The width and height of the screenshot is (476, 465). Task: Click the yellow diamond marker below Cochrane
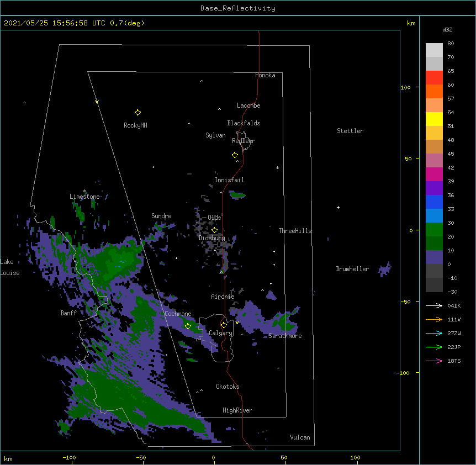188,326
